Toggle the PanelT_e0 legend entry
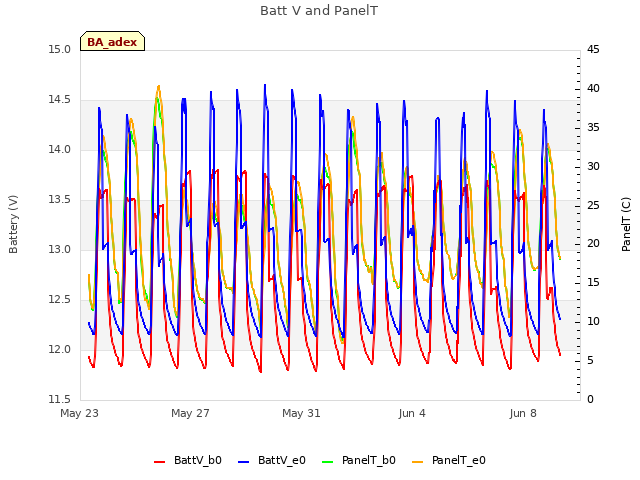The height and width of the screenshot is (480, 640). click(449, 460)
